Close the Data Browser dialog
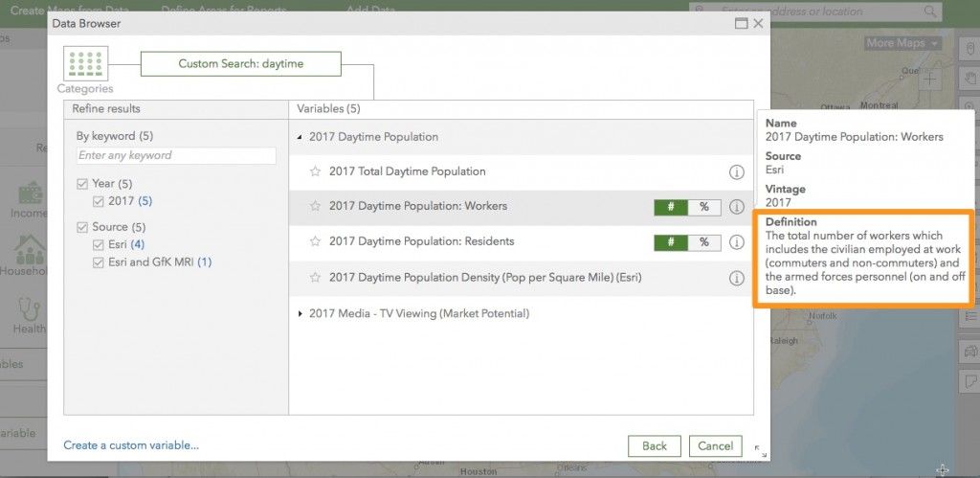This screenshot has width=980, height=478. point(758,24)
